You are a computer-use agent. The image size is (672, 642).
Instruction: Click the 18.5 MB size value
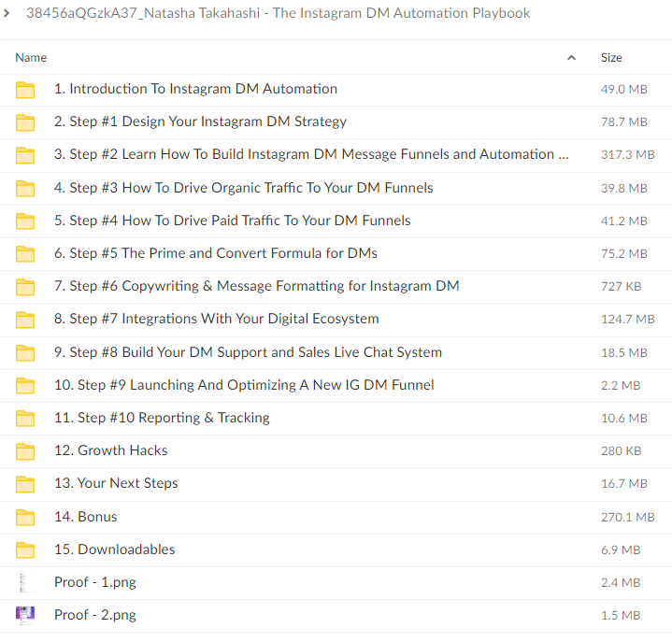click(624, 352)
